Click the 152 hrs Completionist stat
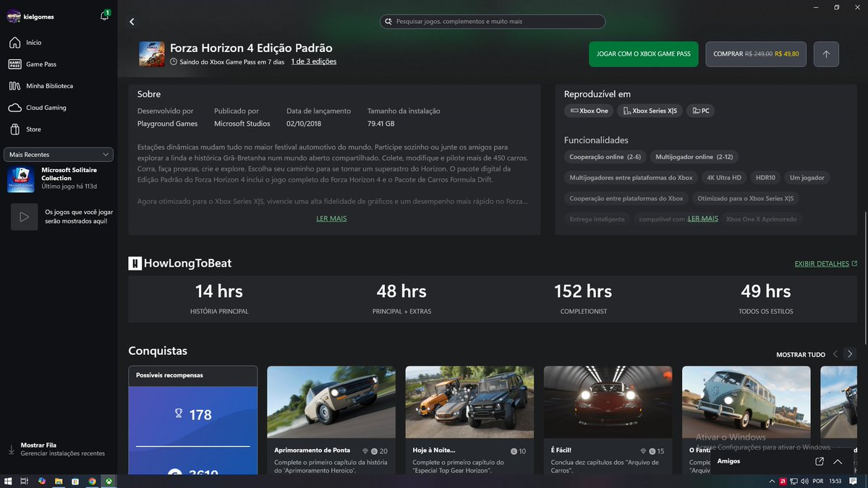868x488 pixels. [x=583, y=299]
